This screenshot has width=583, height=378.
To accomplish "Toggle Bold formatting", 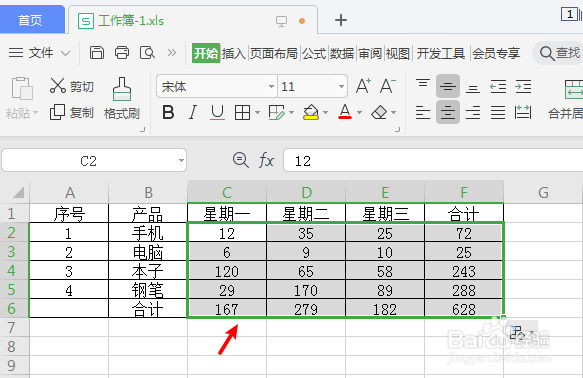I will click(168, 112).
